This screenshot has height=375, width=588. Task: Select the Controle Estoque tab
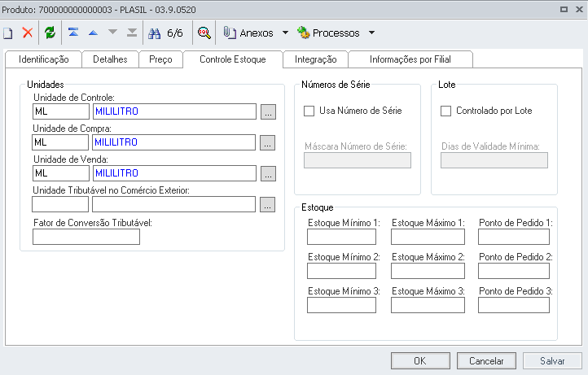232,59
